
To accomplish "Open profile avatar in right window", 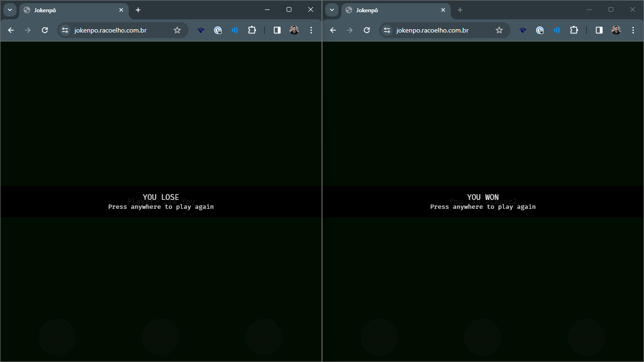I will coord(616,30).
